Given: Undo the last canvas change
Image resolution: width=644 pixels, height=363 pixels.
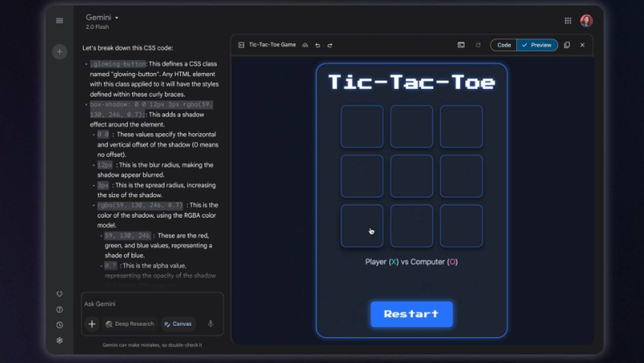Looking at the screenshot, I should click(318, 45).
